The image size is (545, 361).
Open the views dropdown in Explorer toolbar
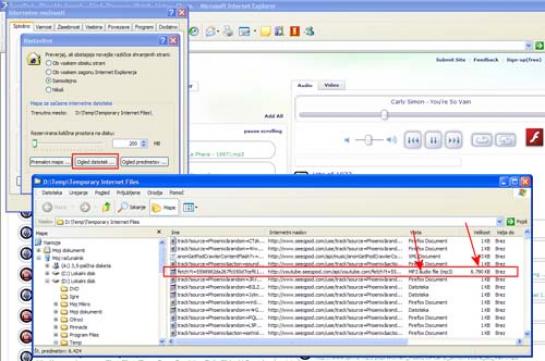[x=190, y=207]
